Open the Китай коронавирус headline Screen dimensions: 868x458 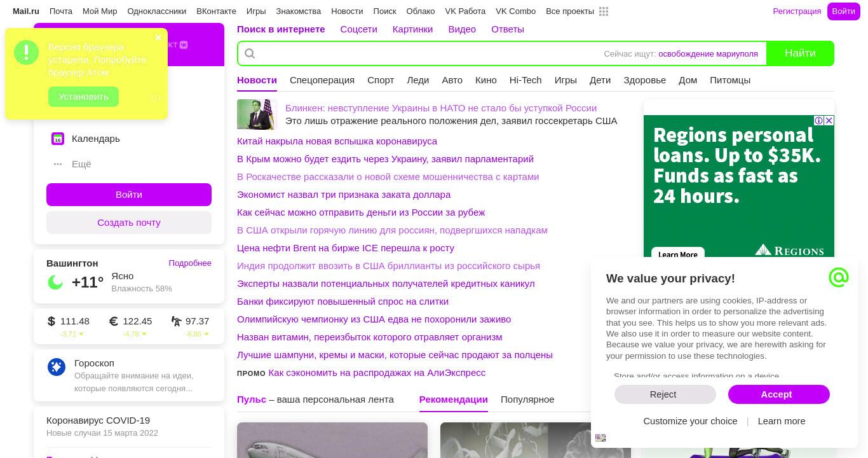(x=337, y=141)
